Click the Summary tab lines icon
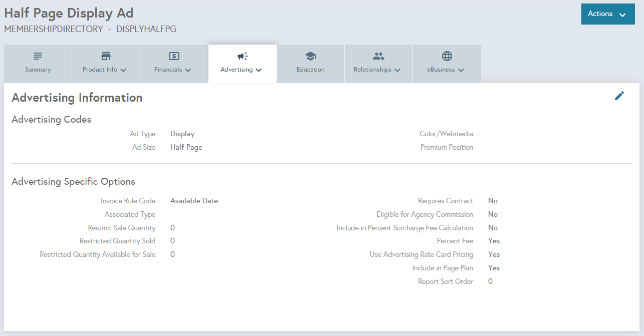The height and width of the screenshot is (336, 644). (x=38, y=56)
